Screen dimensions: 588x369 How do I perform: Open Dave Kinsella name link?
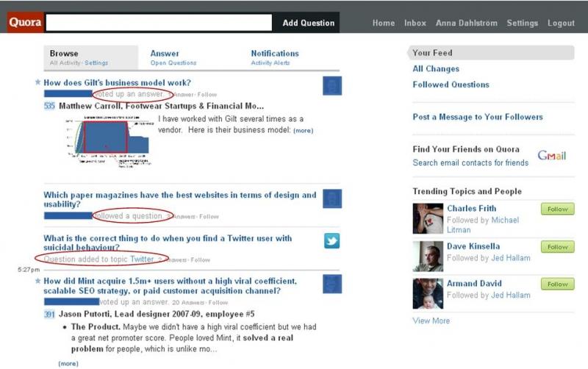click(473, 246)
